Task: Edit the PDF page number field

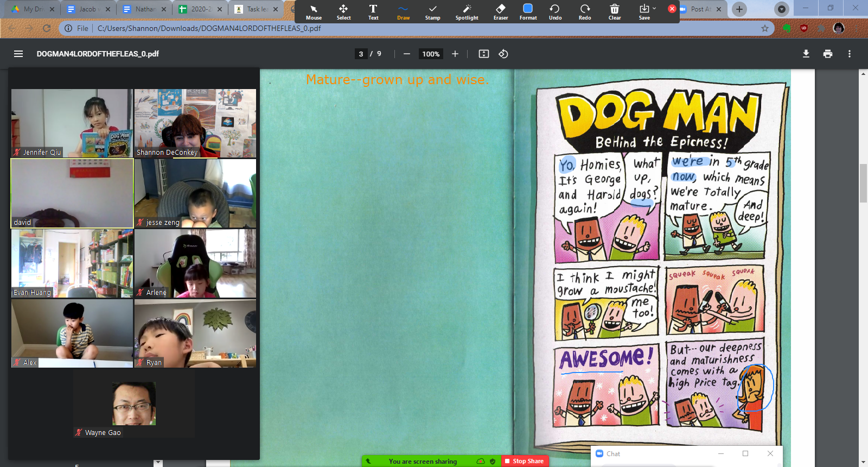Action: pyautogui.click(x=361, y=54)
